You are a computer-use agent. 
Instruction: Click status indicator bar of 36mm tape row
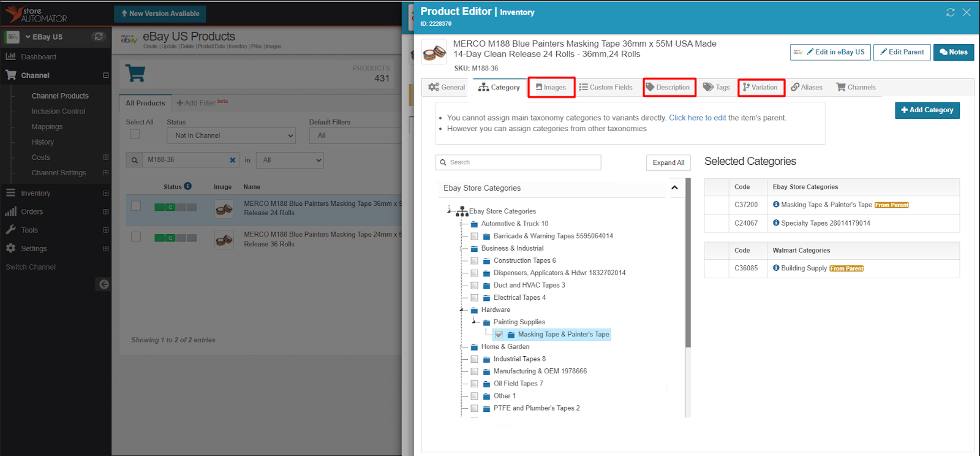pos(176,207)
